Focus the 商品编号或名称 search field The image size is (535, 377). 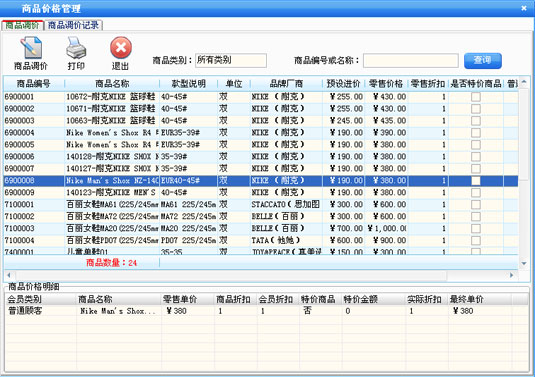[x=411, y=60]
